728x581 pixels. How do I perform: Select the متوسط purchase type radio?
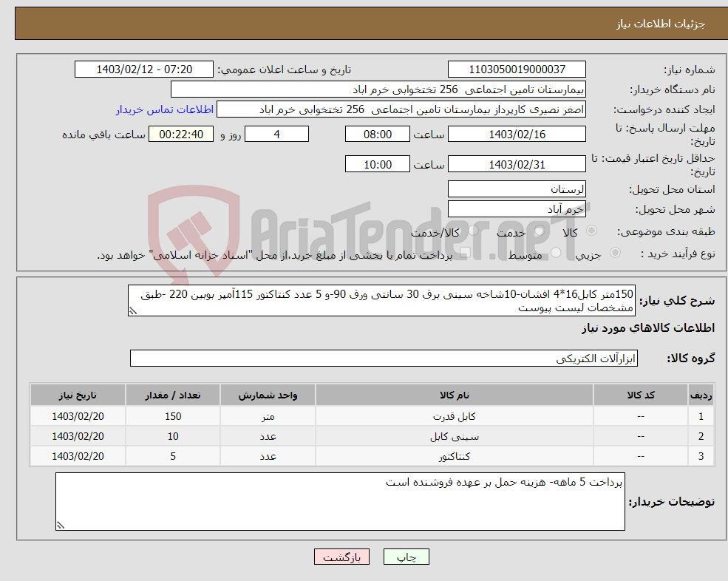click(556, 252)
